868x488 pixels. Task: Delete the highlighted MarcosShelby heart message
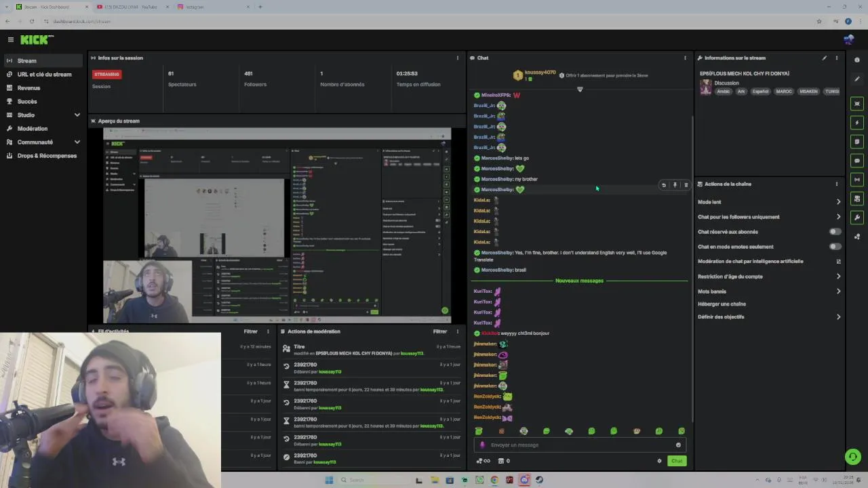pyautogui.click(x=686, y=185)
